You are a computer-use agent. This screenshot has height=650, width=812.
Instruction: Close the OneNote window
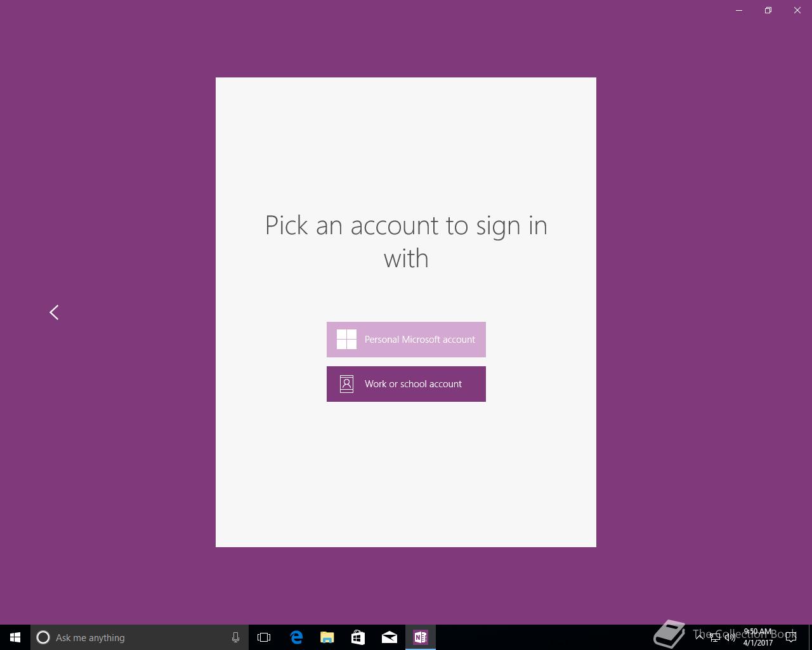point(797,10)
